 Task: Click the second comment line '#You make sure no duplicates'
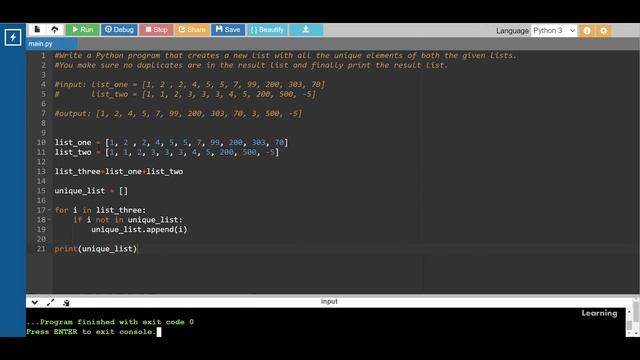click(x=251, y=65)
